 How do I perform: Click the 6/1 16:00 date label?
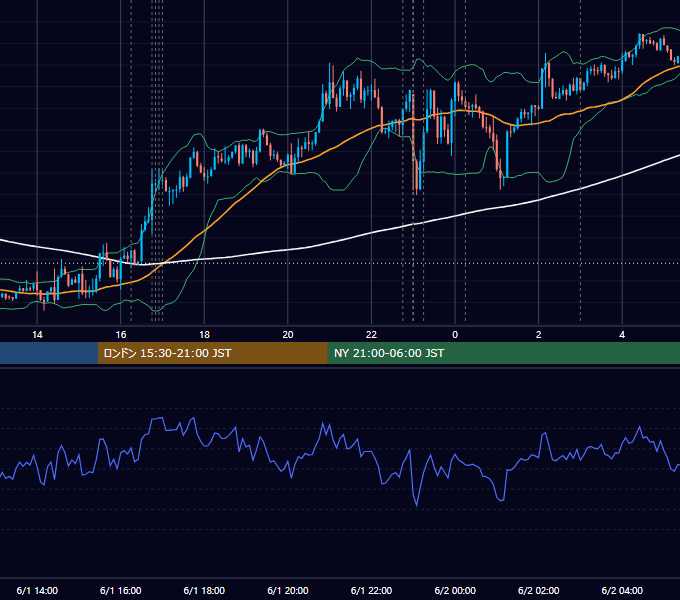121,590
